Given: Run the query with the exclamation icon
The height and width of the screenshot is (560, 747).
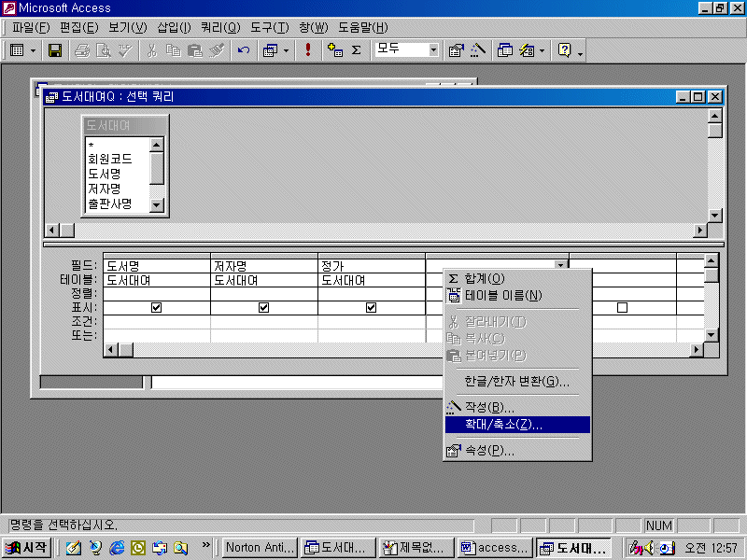Looking at the screenshot, I should tap(308, 50).
